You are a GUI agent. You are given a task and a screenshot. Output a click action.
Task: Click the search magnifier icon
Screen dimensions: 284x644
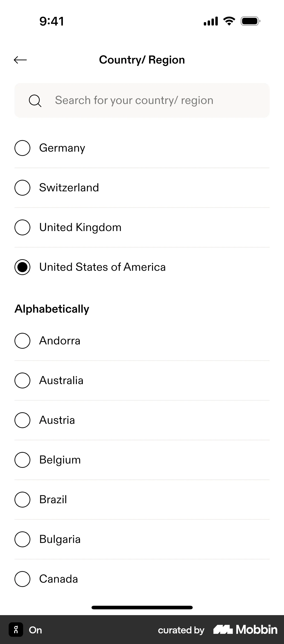point(35,101)
